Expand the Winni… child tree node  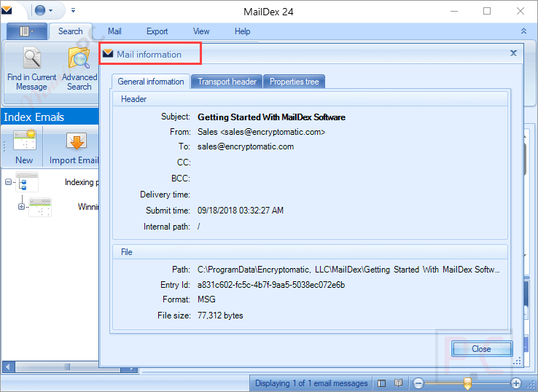21,206
